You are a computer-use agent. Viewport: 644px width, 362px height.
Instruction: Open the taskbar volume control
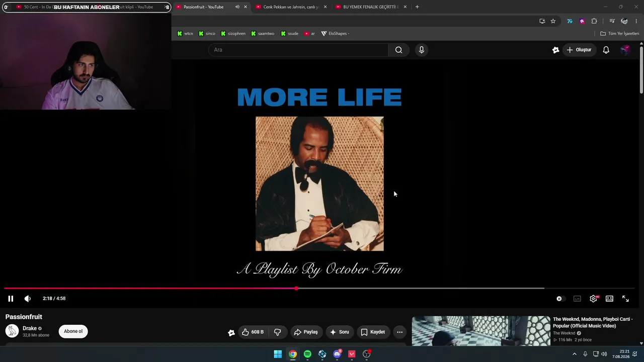click(x=604, y=354)
